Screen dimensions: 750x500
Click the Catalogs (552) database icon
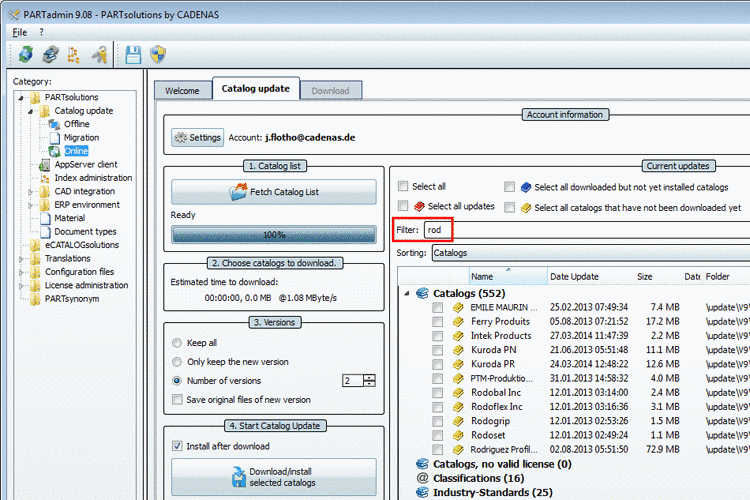point(422,293)
